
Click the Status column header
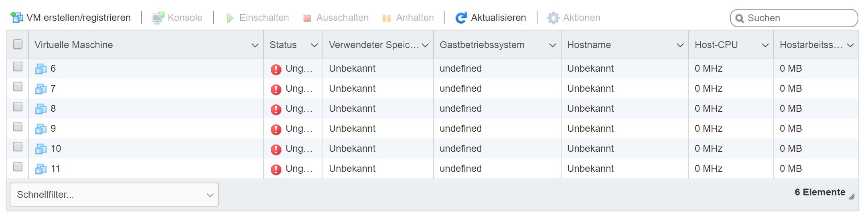point(283,45)
